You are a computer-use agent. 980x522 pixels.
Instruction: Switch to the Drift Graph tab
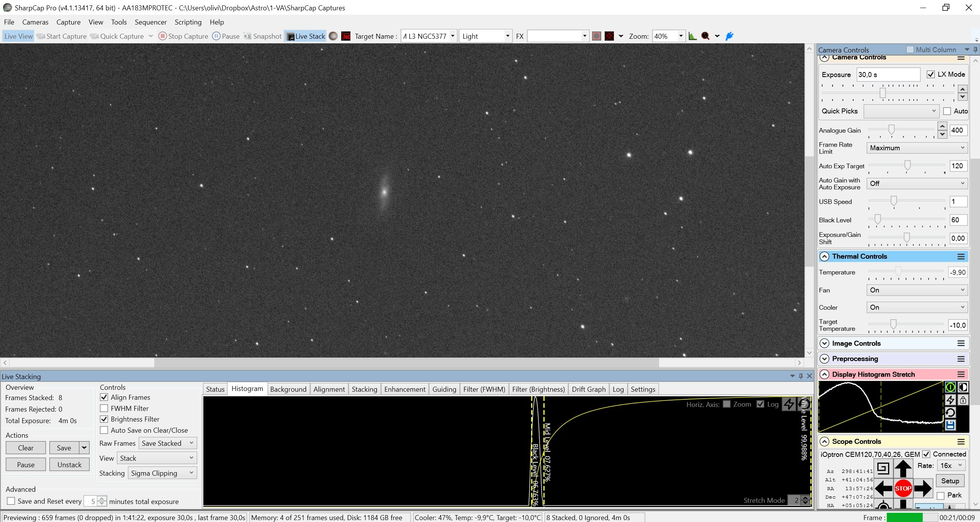pos(589,389)
